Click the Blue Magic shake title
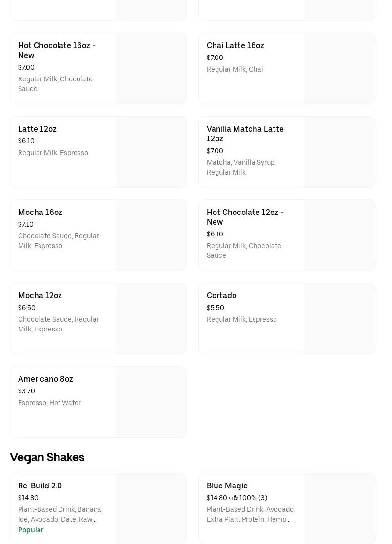 click(x=227, y=486)
